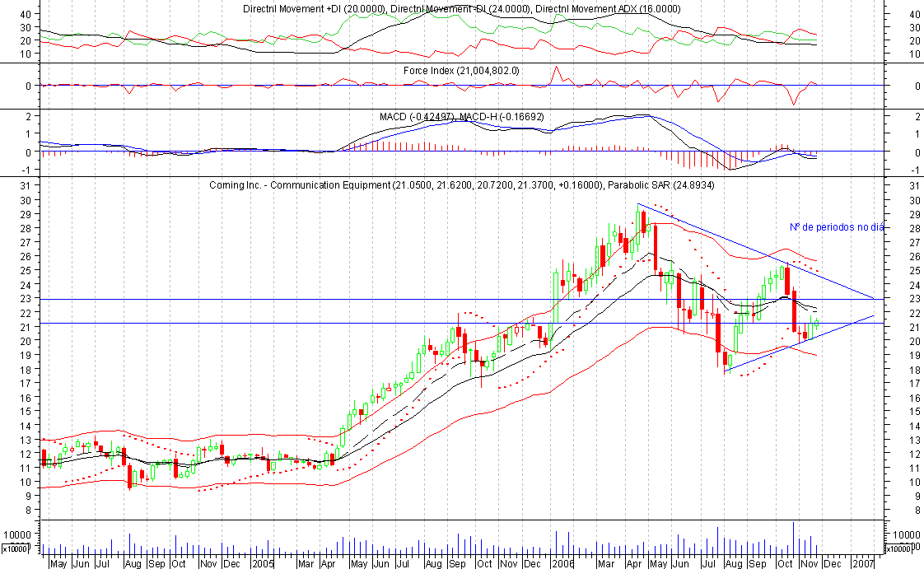
Task: Select the descending blue trendline from the April 2006 peak
Action: point(755,251)
